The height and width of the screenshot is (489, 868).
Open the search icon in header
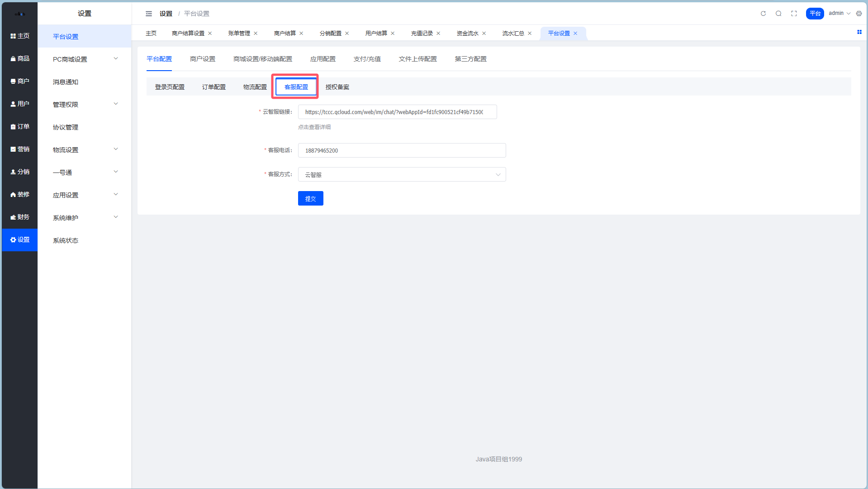[x=778, y=14]
